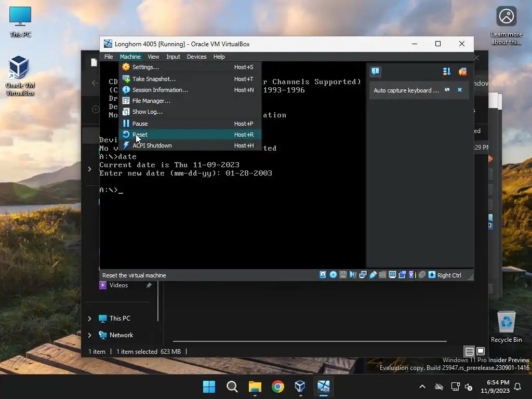Open taskbar Search
This screenshot has width=532, height=399.
click(x=232, y=387)
